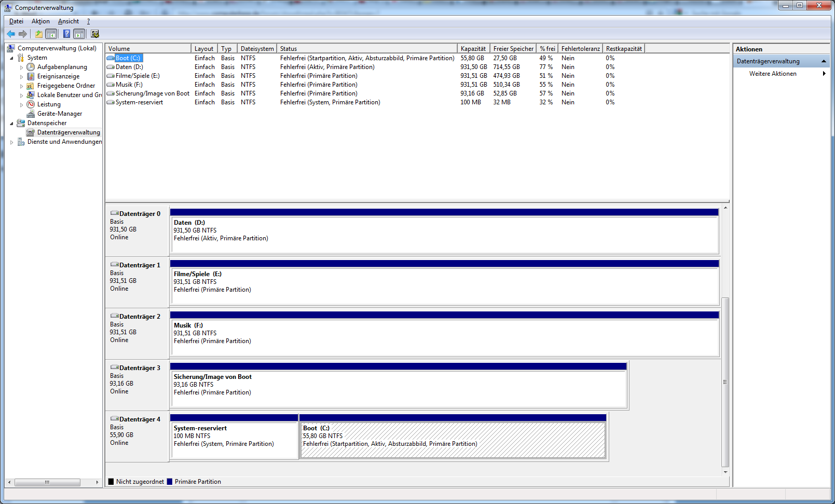Click the Ereignisanzeige log icon
This screenshot has width=835, height=504.
(x=31, y=76)
